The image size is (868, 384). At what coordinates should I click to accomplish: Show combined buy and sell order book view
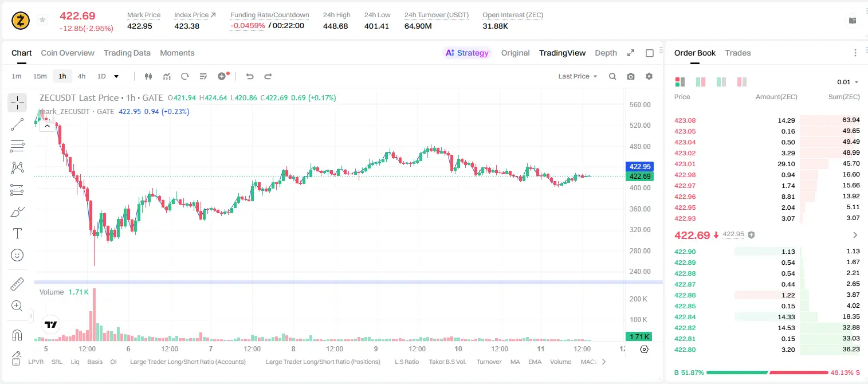(680, 82)
